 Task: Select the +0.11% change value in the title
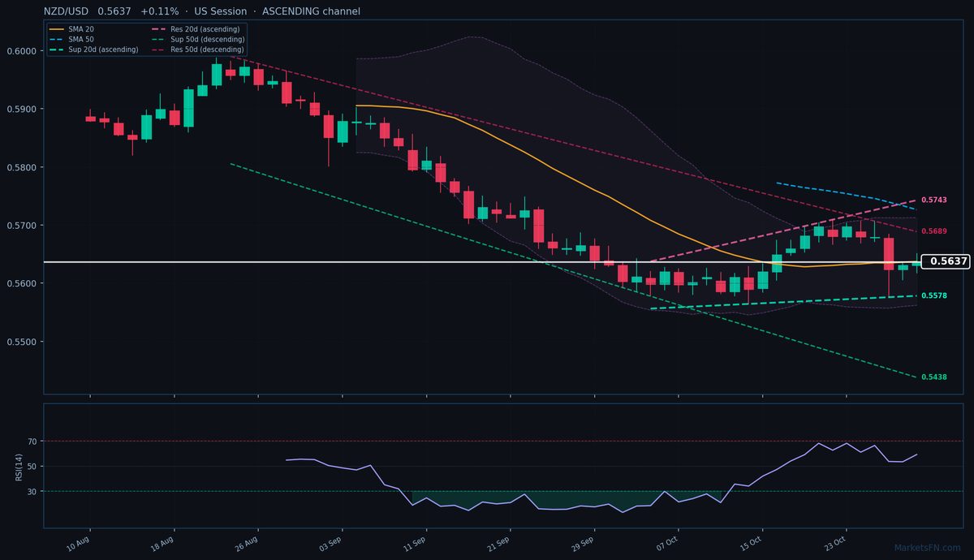[159, 11]
